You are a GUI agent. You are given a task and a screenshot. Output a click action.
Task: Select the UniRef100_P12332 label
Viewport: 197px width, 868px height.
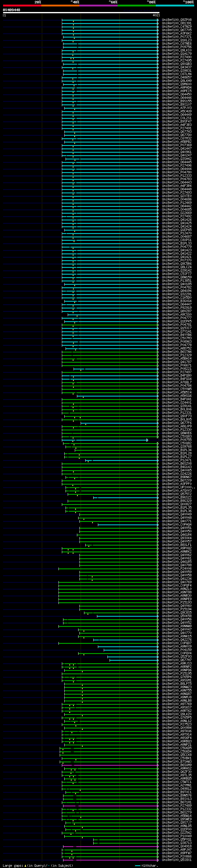(x=177, y=809)
